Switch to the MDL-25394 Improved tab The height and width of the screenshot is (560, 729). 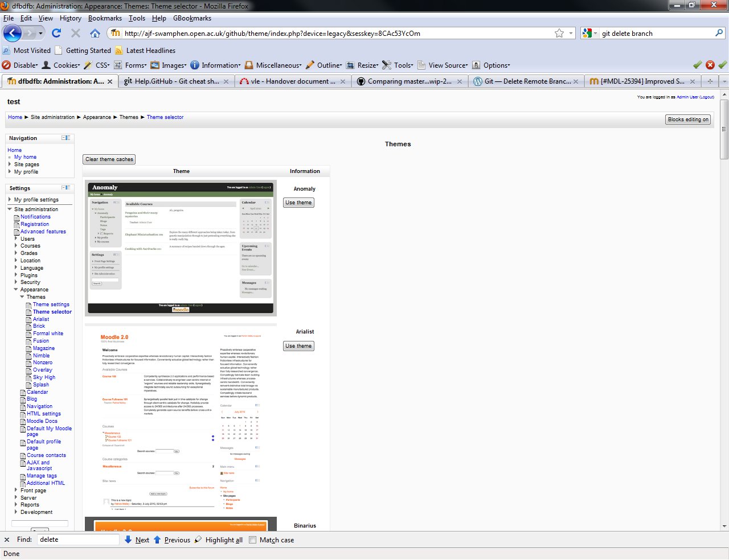click(x=643, y=81)
